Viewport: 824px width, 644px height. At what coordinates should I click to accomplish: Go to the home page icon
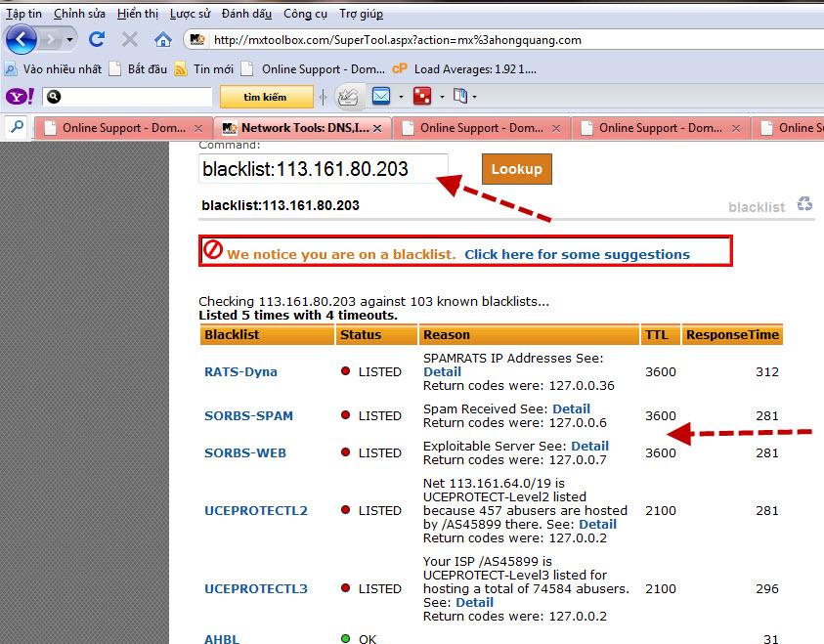tap(163, 39)
